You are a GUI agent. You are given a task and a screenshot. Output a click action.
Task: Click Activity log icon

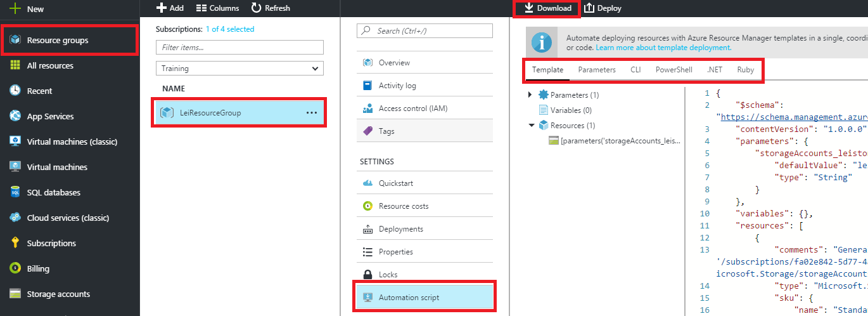pyautogui.click(x=367, y=86)
